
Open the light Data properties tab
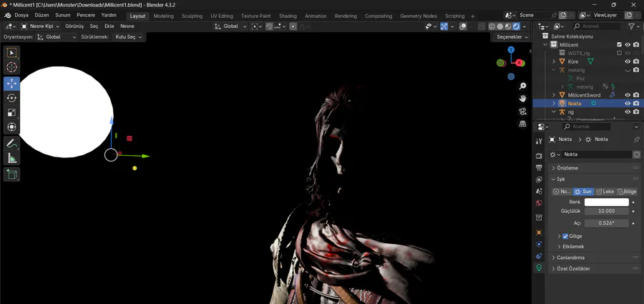click(x=539, y=268)
